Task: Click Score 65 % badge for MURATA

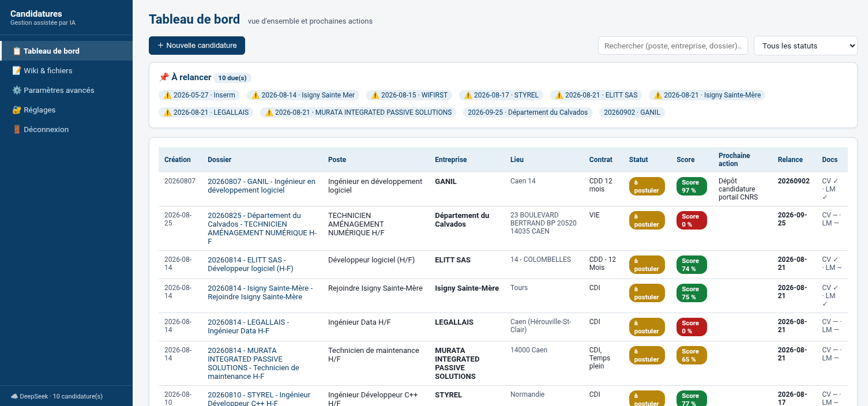Action: tap(692, 355)
